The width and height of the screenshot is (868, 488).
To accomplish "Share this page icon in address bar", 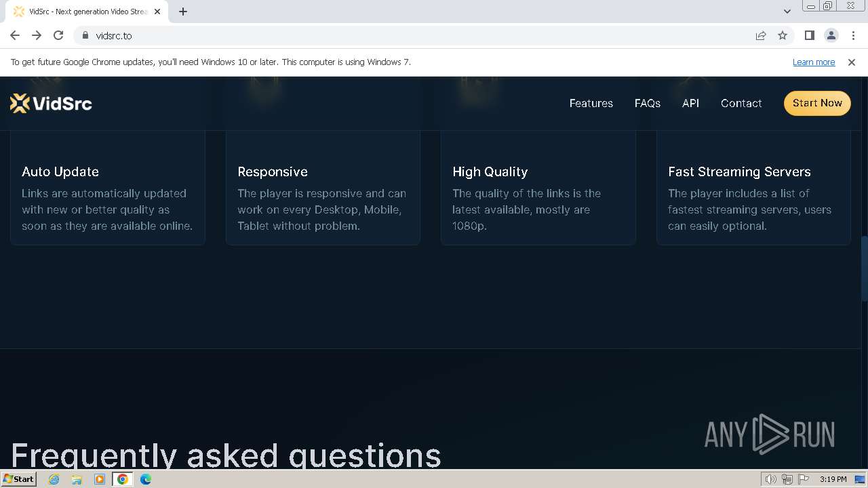I will [x=761, y=35].
